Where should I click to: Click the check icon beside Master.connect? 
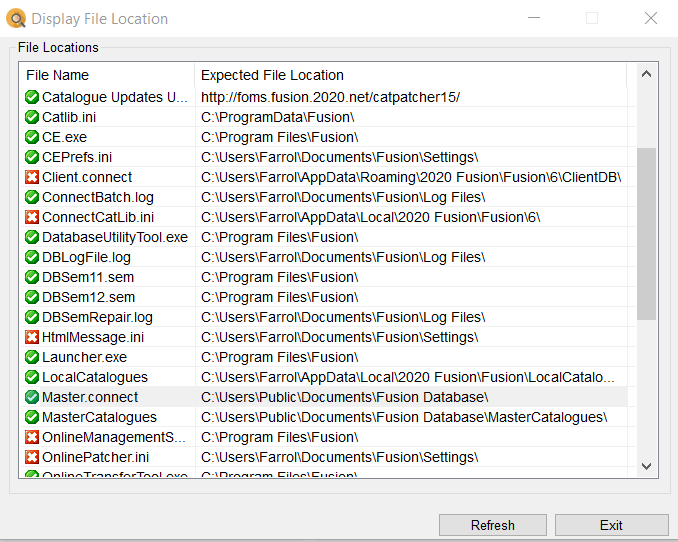32,397
